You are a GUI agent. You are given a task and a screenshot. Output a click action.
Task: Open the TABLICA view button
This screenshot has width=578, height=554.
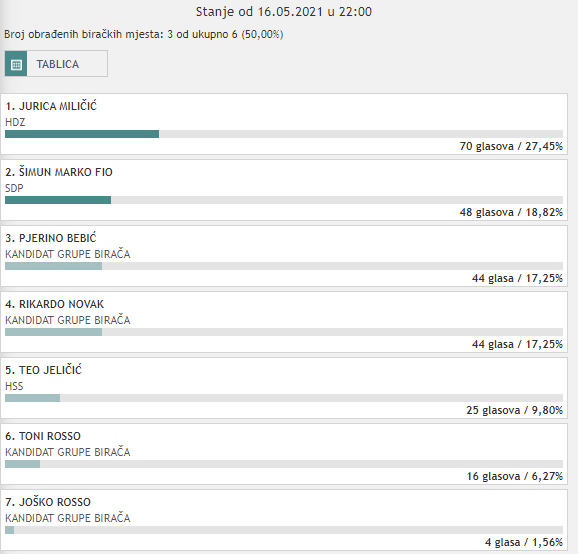56,64
